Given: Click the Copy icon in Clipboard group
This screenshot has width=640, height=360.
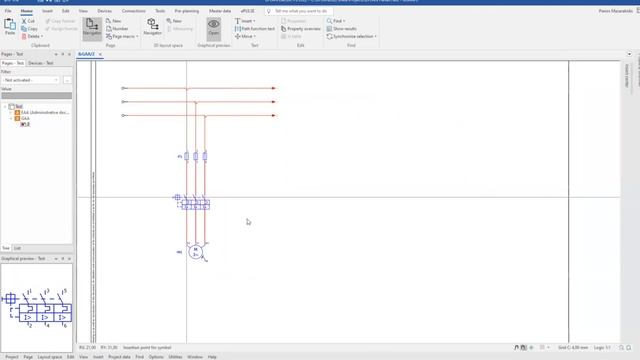Looking at the screenshot, I should (24, 29).
